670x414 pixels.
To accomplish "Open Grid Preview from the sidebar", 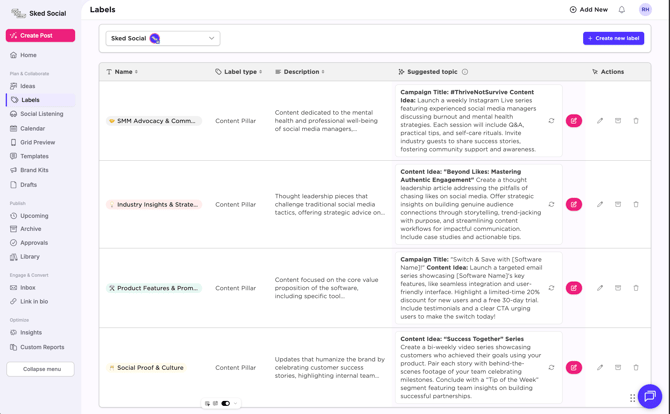I will (x=37, y=142).
